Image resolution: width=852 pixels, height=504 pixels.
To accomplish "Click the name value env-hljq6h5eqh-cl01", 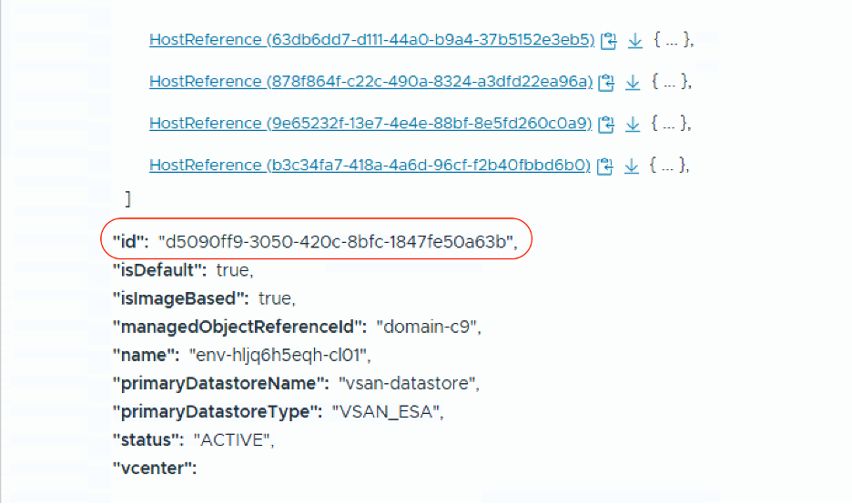I will (x=279, y=355).
